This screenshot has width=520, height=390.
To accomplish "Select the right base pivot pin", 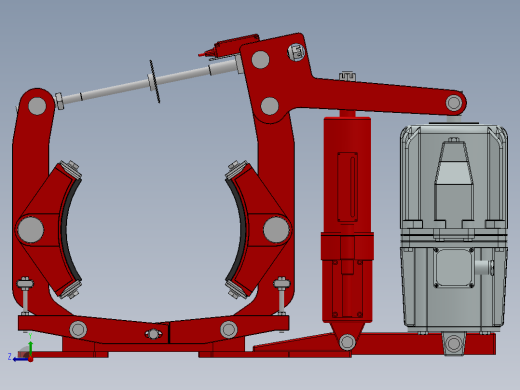I will (229, 329).
